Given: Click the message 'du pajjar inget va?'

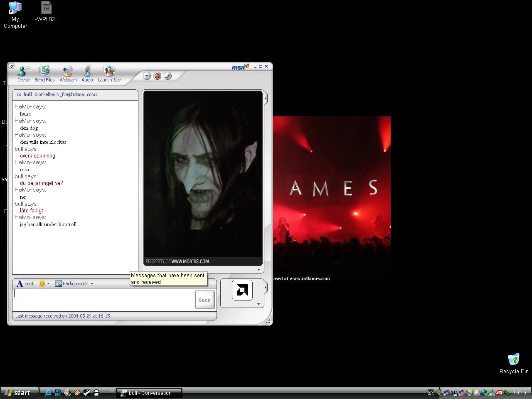Looking at the screenshot, I should coord(42,183).
